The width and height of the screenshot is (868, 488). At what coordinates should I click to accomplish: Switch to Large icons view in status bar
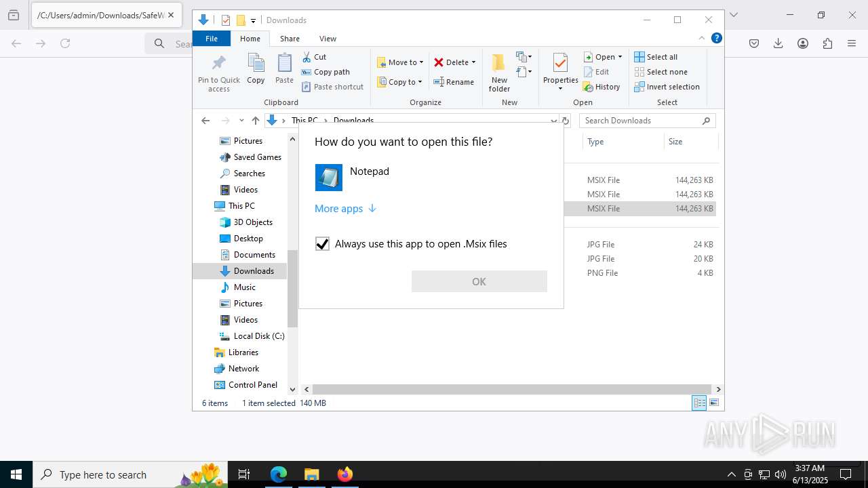click(x=713, y=403)
